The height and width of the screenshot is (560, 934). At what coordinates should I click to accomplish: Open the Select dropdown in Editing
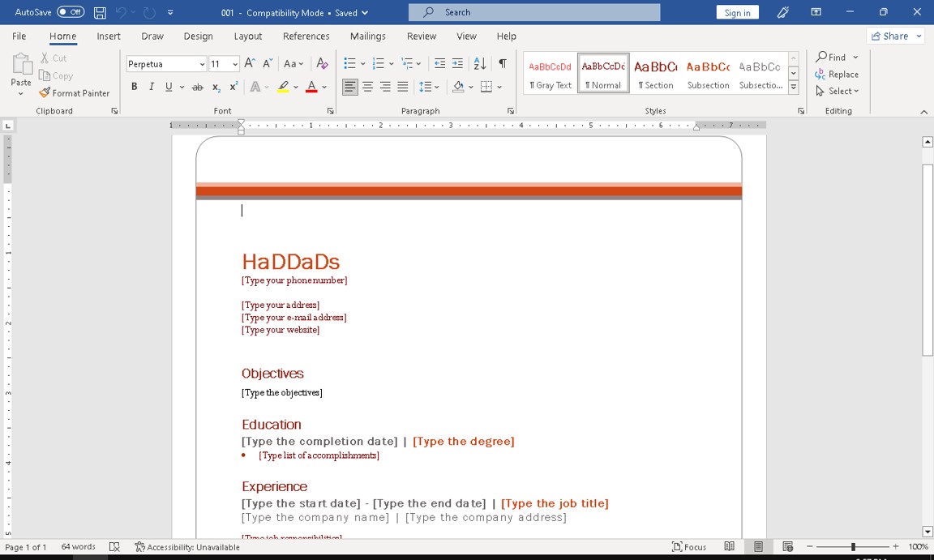click(837, 91)
